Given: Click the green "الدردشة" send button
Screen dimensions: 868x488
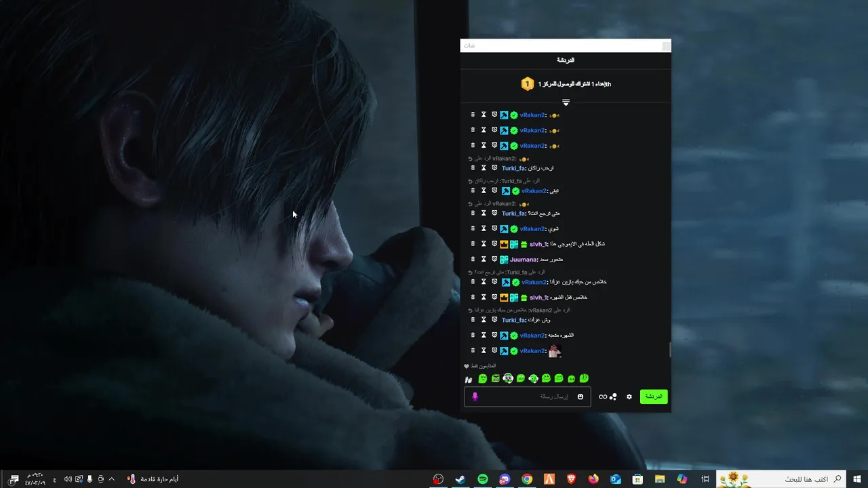Looking at the screenshot, I should tap(654, 396).
